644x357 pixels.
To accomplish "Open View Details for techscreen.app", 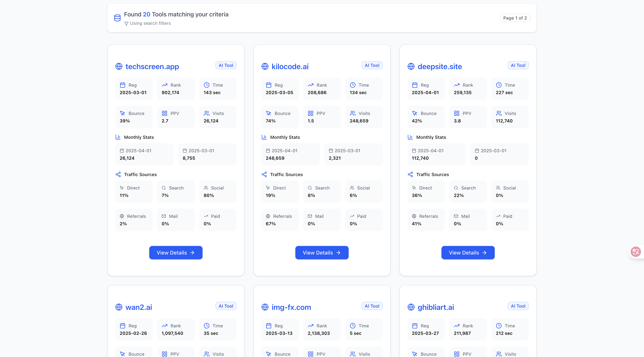I will coord(176,252).
